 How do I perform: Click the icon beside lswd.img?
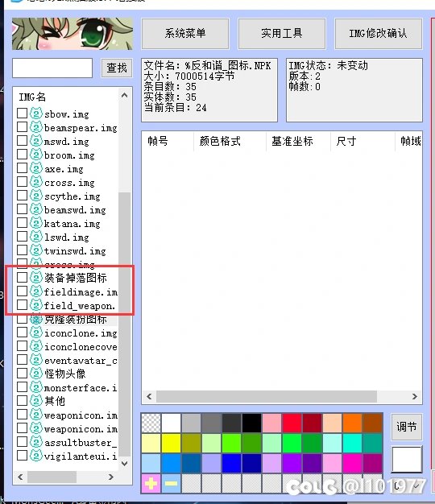pyautogui.click(x=36, y=237)
